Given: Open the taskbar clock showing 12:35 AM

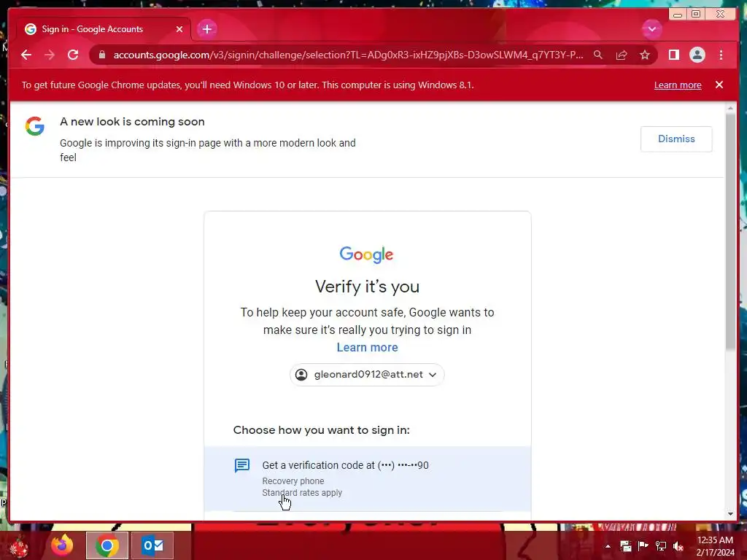Looking at the screenshot, I should point(715,546).
